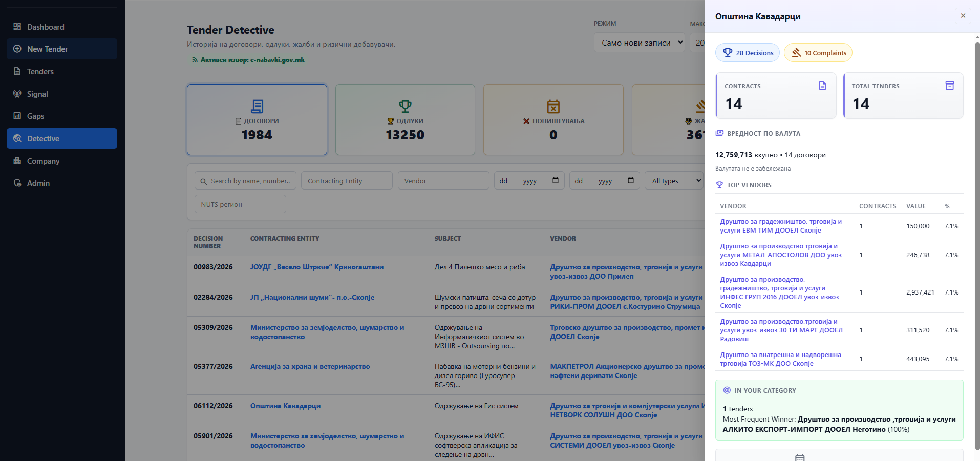Open vendor ИНФЕС ГРУП 2016 link

pyautogui.click(x=779, y=292)
